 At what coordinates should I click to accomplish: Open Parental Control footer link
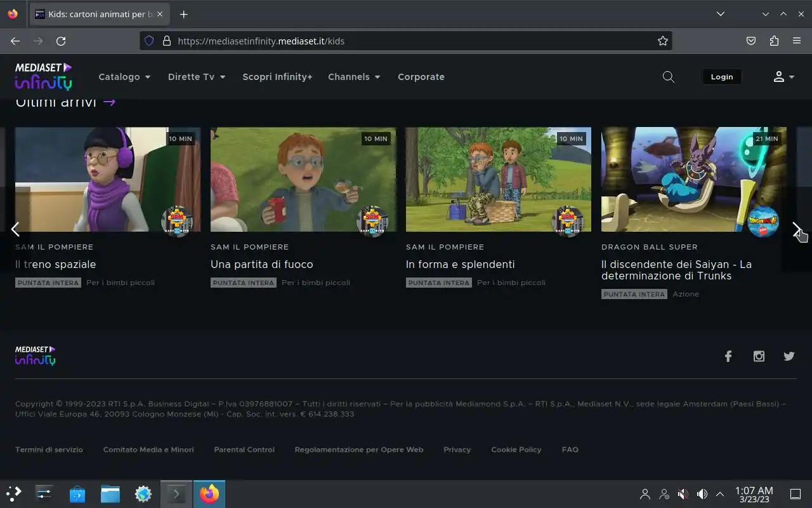click(244, 450)
